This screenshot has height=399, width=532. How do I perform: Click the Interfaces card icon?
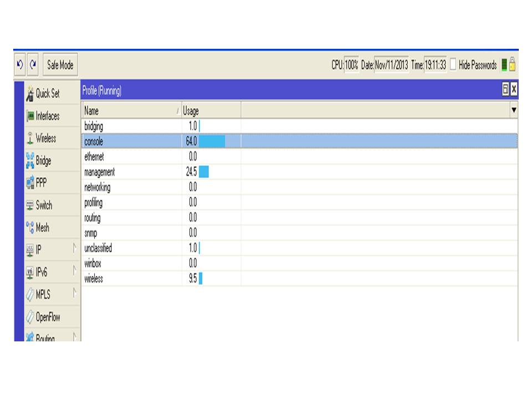[x=30, y=116]
